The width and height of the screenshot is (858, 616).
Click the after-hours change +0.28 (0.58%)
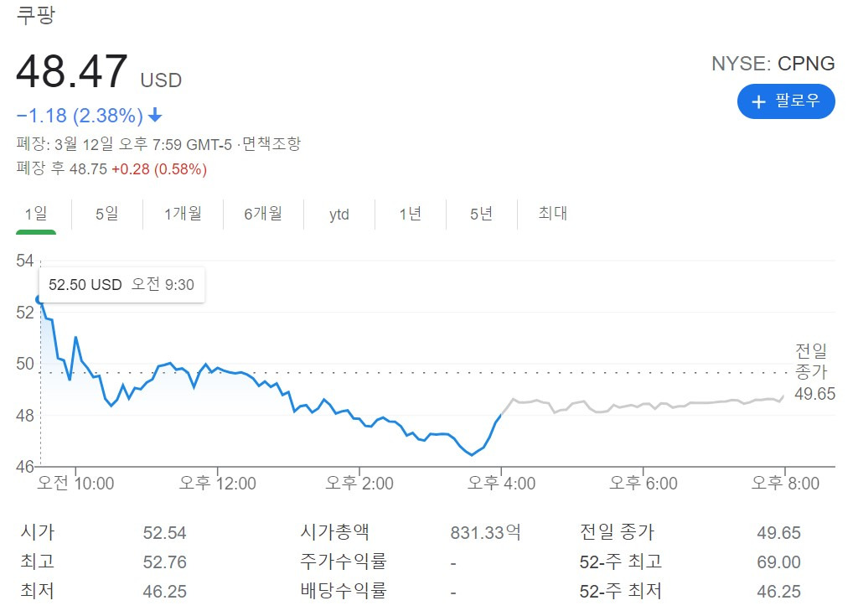[159, 169]
